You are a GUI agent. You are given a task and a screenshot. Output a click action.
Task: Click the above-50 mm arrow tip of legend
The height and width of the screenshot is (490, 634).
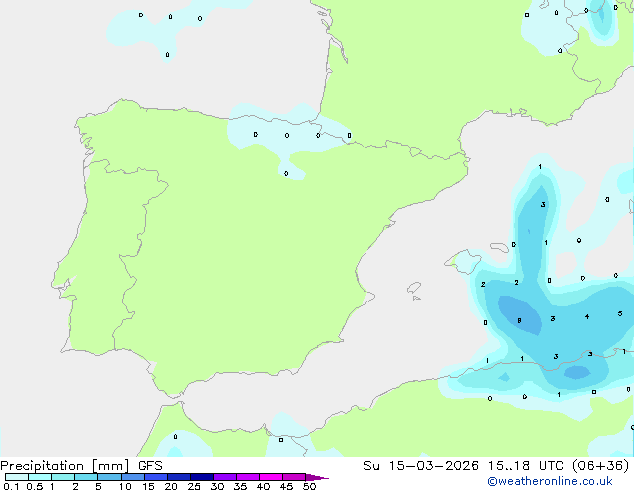[317, 477]
